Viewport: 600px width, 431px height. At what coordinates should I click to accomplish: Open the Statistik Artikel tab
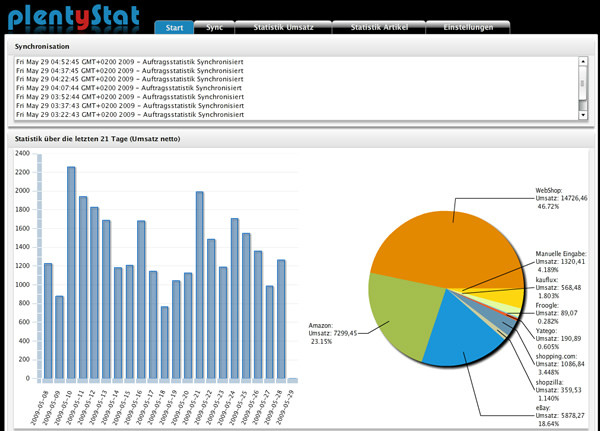pos(379,28)
